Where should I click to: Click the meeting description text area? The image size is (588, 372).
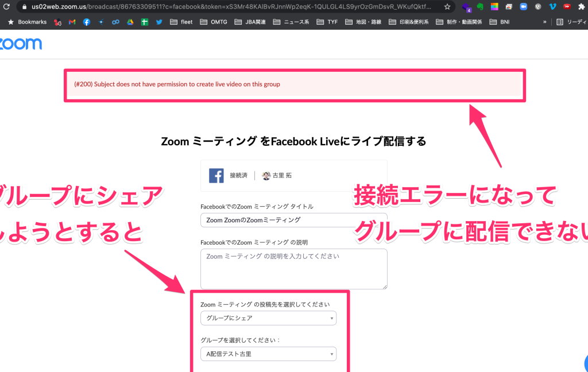point(294,269)
